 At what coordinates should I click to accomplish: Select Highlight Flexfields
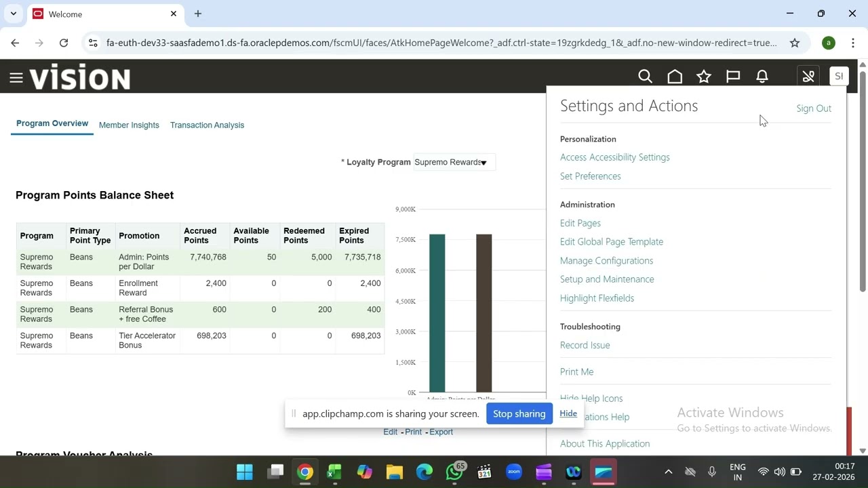tap(597, 298)
